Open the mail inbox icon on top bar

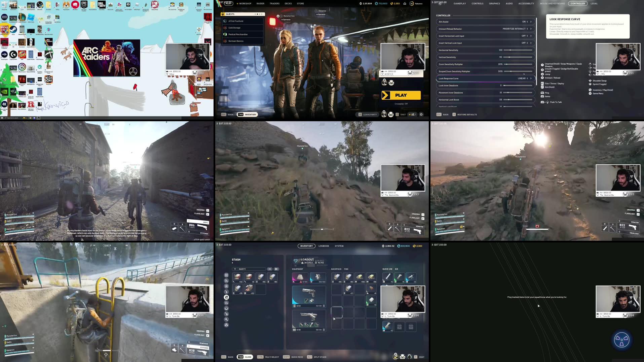[405, 3]
